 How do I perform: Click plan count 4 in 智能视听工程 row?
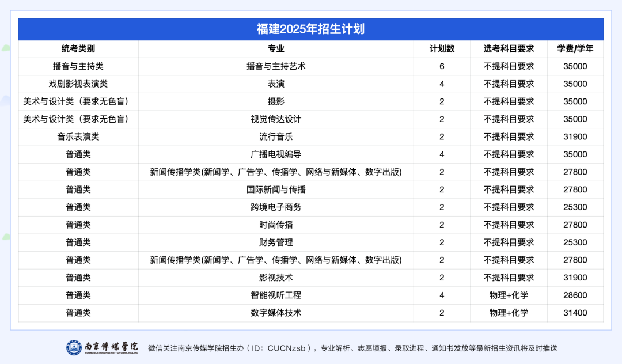pyautogui.click(x=442, y=295)
